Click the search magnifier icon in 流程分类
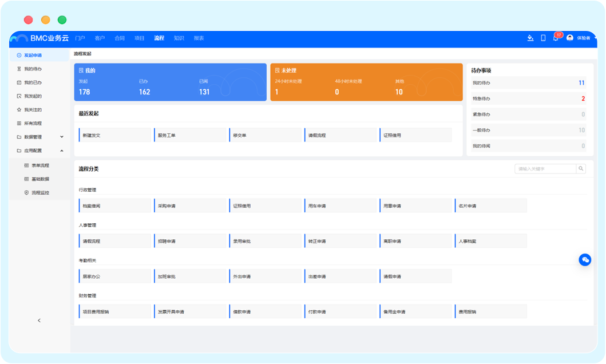Image resolution: width=606 pixels, height=364 pixels. pyautogui.click(x=581, y=169)
